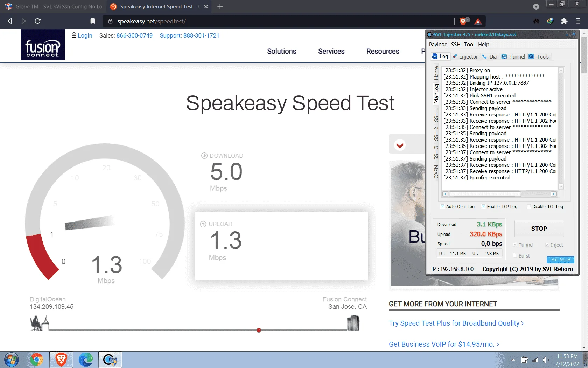Click the log horizontal scrollbar left arrow
The width and height of the screenshot is (588, 368).
click(x=445, y=194)
